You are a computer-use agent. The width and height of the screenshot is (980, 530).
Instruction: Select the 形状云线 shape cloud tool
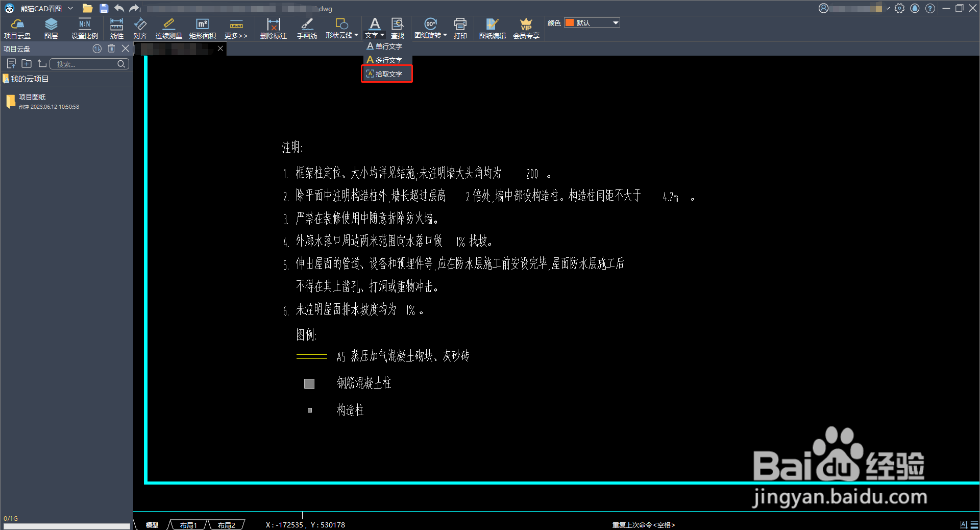339,29
